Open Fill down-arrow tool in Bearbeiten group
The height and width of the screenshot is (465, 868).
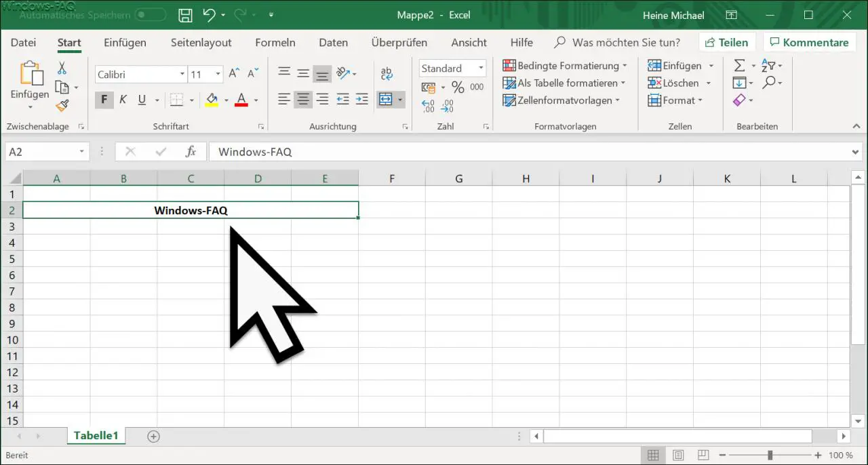coord(739,83)
